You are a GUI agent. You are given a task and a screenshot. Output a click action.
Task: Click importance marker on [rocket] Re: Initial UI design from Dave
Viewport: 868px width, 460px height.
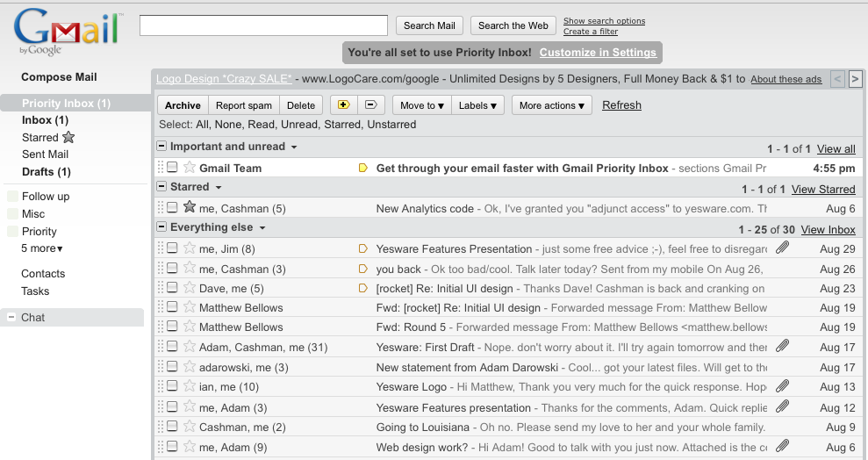pos(363,288)
